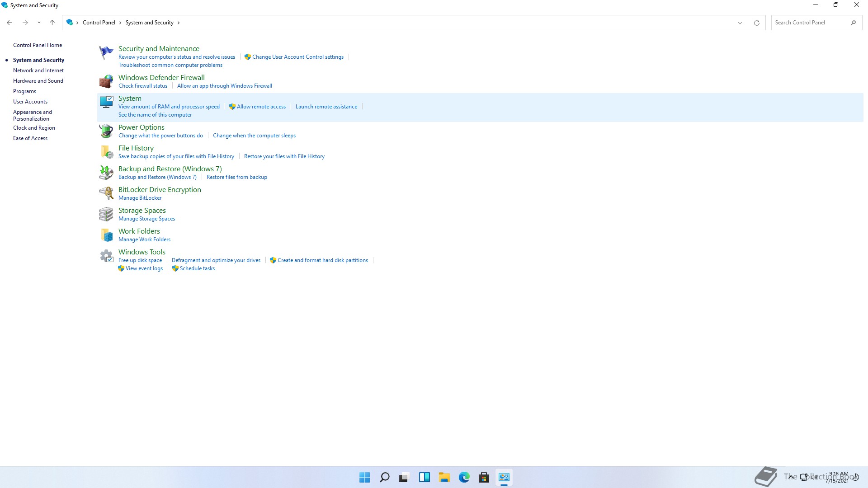Go to Hardware and Sound category

click(x=38, y=81)
